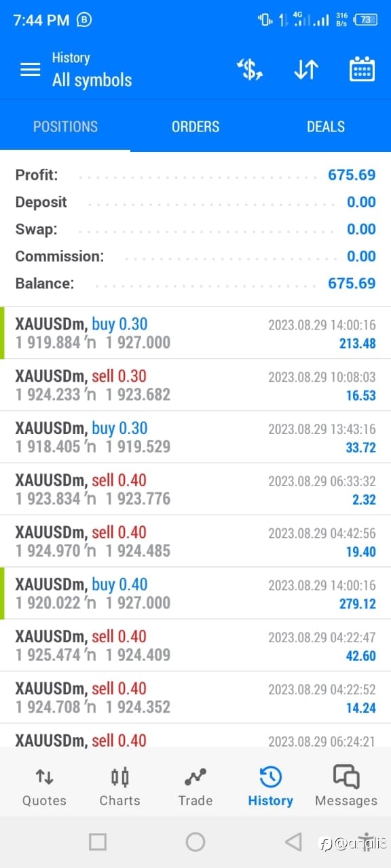This screenshot has width=391, height=868.
Task: Tap Android back navigation triangle
Action: click(x=293, y=842)
